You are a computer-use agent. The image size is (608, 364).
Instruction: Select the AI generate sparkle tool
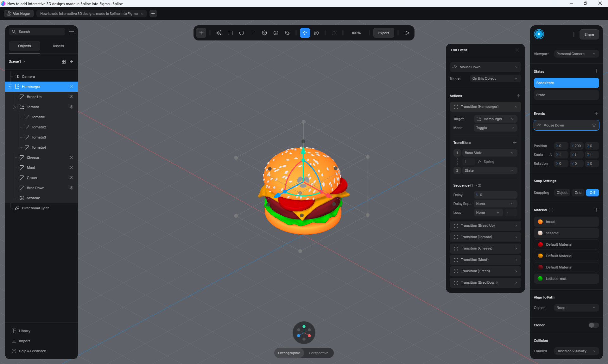pyautogui.click(x=219, y=33)
